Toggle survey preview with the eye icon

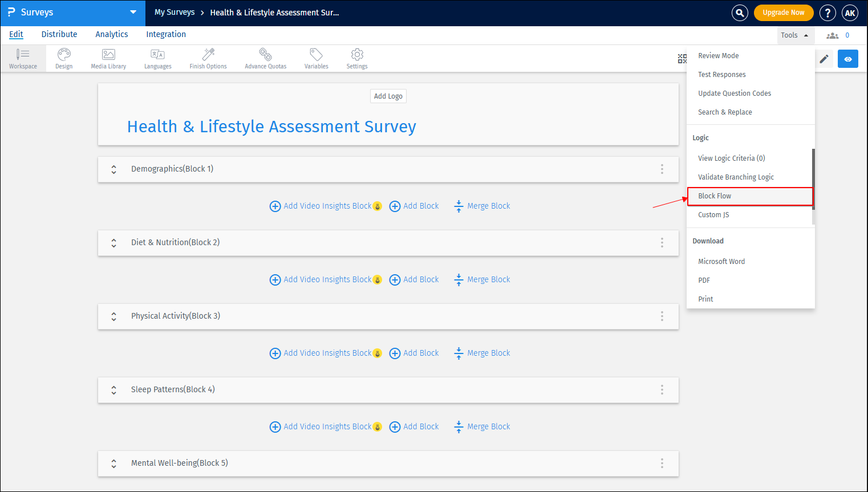848,59
